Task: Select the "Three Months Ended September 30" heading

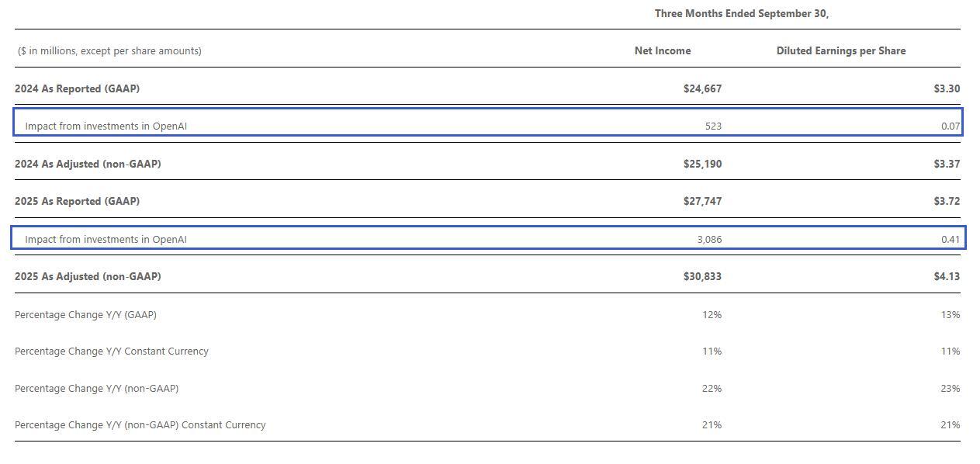Action: pos(741,13)
